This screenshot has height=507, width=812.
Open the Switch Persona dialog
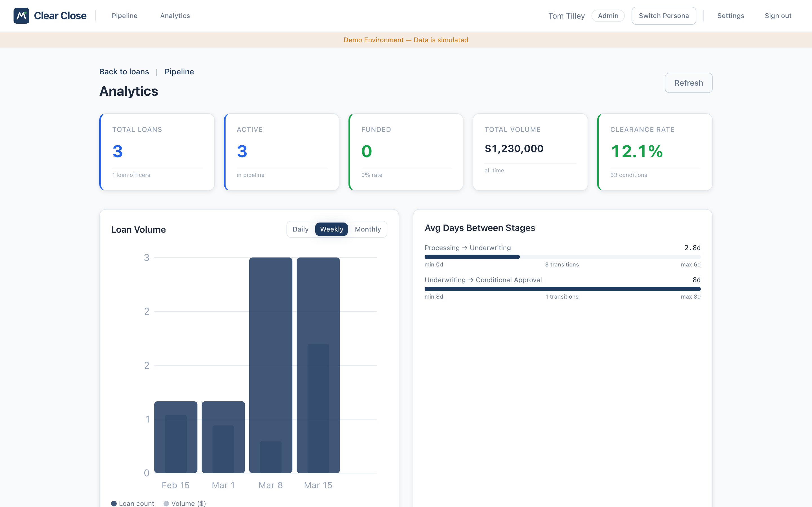tap(663, 15)
